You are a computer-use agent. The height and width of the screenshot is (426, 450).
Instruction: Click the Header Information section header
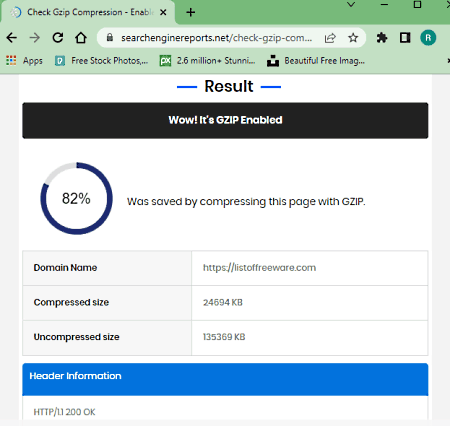(225, 379)
